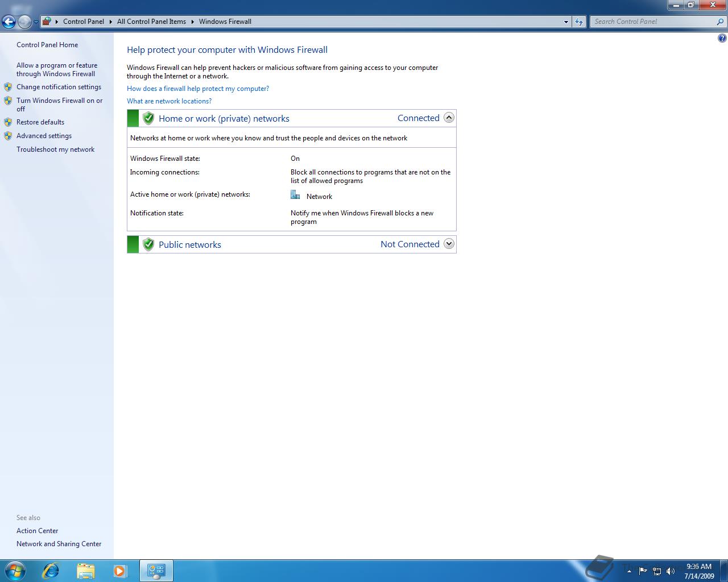Click the volume speaker tray icon

click(x=671, y=571)
